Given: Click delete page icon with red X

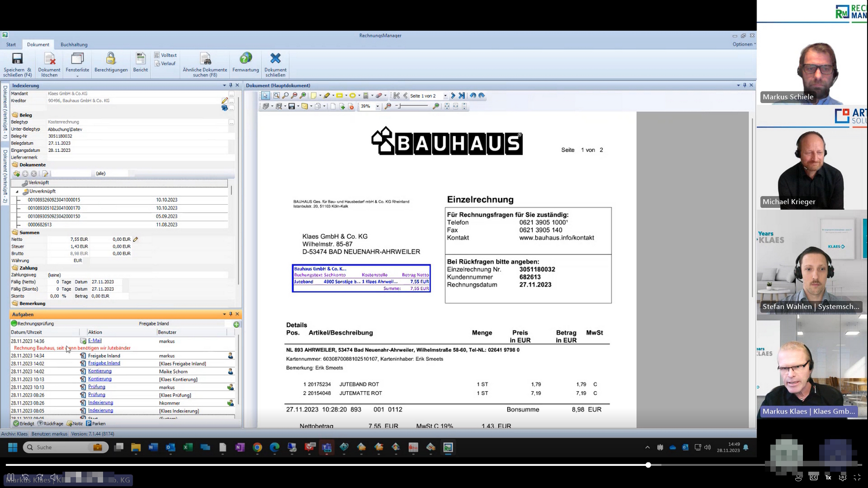Looking at the screenshot, I should coord(351,106).
